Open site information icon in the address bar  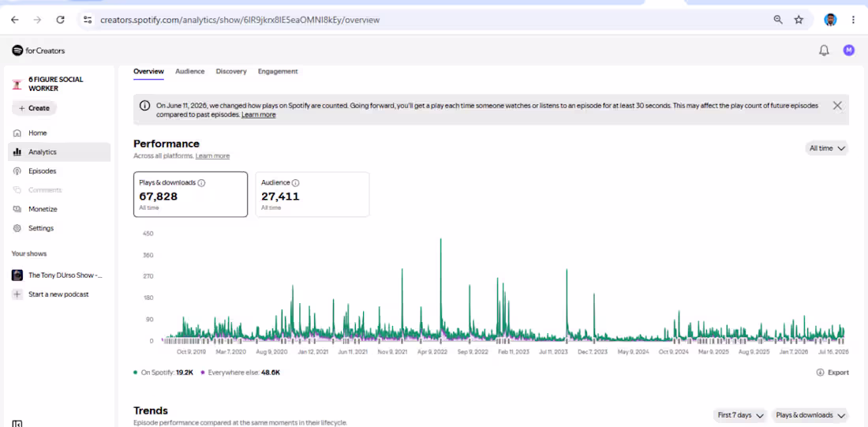coord(88,20)
